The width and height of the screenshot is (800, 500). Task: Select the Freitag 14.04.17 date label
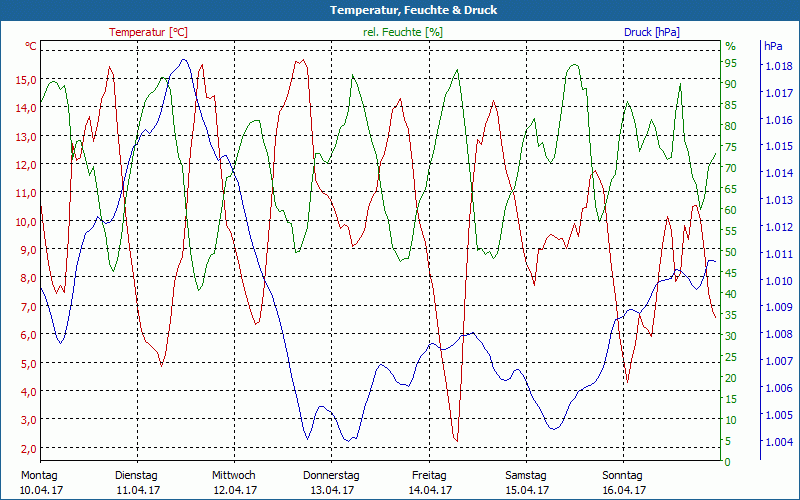pos(430,483)
